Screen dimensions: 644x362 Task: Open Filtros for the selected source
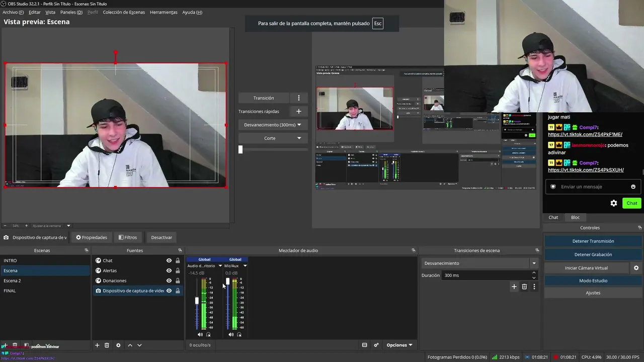128,237
